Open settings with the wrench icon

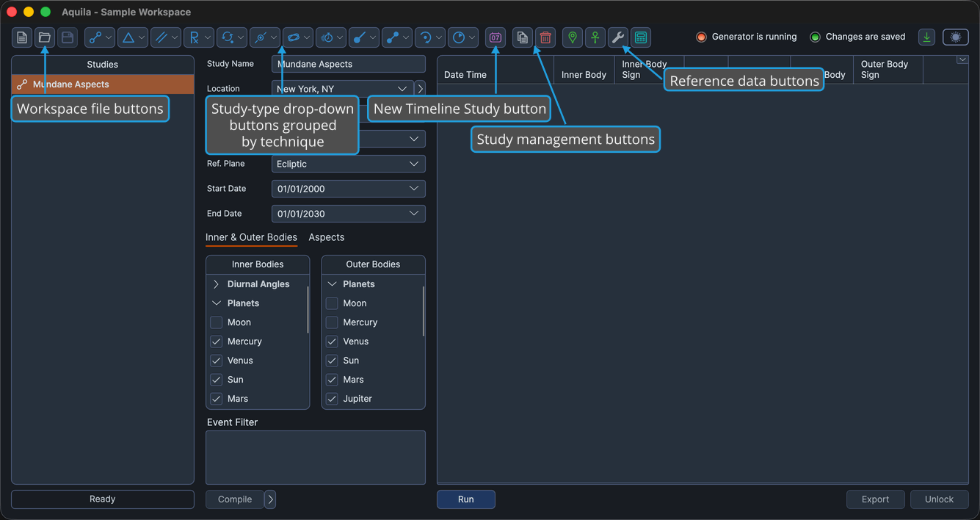tap(618, 37)
